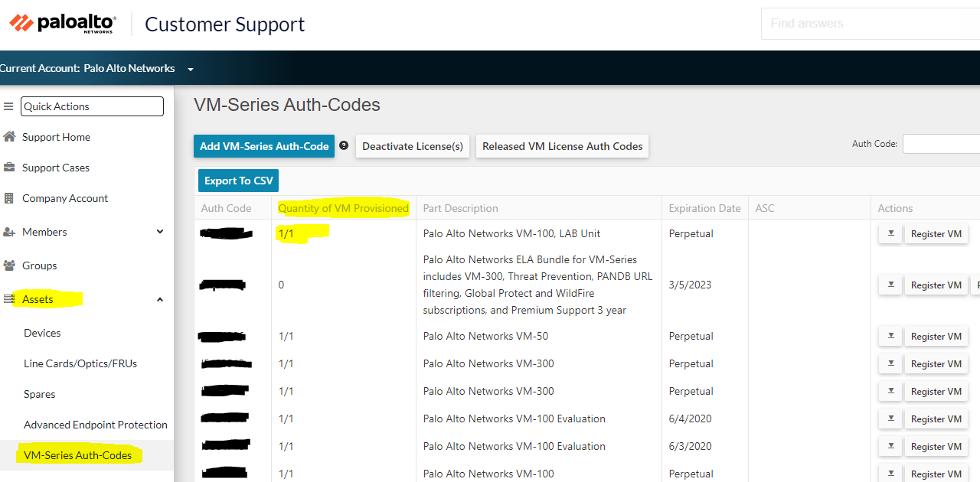The width and height of the screenshot is (980, 482).
Task: Click download arrow for VM-100 LAB Unit
Action: (x=890, y=234)
